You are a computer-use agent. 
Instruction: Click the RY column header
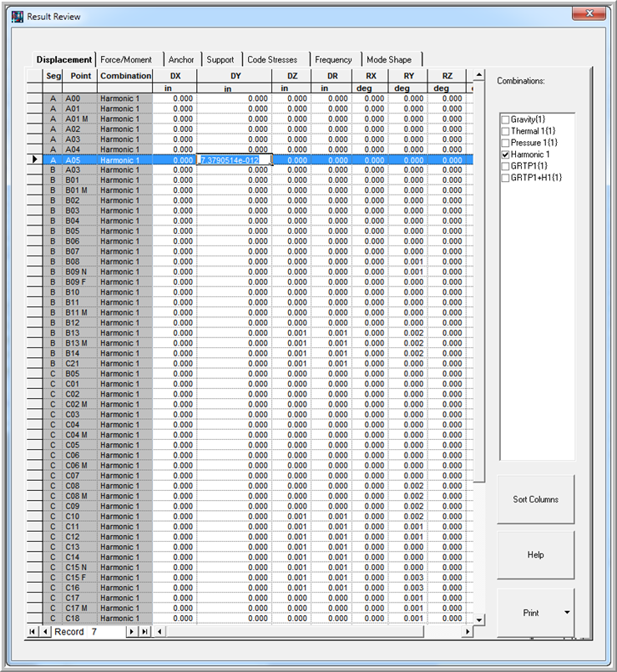click(x=408, y=76)
